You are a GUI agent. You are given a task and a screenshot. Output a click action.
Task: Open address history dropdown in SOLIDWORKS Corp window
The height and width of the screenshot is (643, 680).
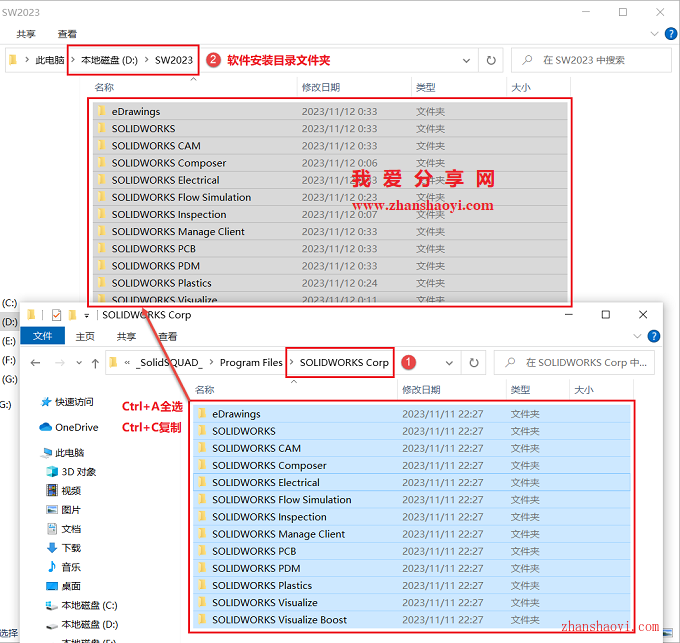(x=449, y=363)
